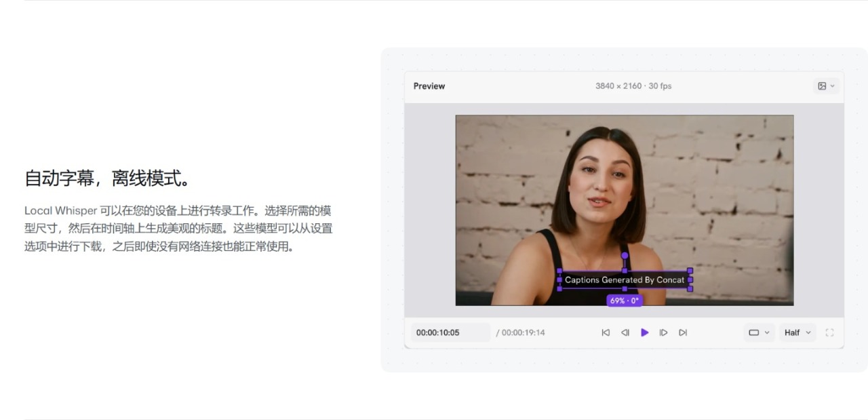The image size is (868, 420).
Task: Toggle fullscreen preview
Action: (x=829, y=332)
